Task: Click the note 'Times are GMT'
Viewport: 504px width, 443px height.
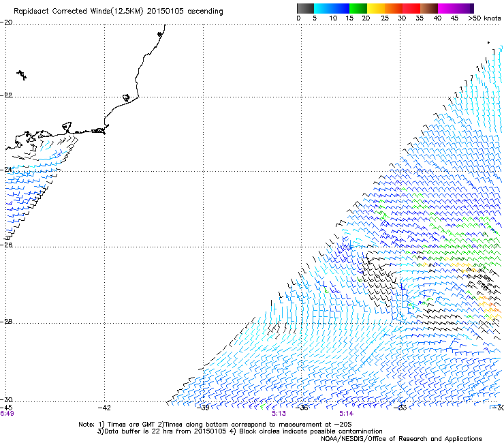Action: [131, 425]
